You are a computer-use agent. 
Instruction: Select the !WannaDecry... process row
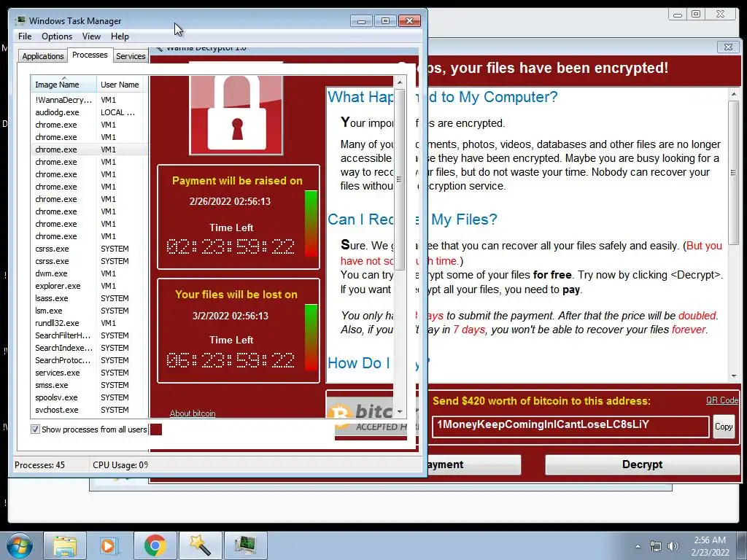coord(90,100)
